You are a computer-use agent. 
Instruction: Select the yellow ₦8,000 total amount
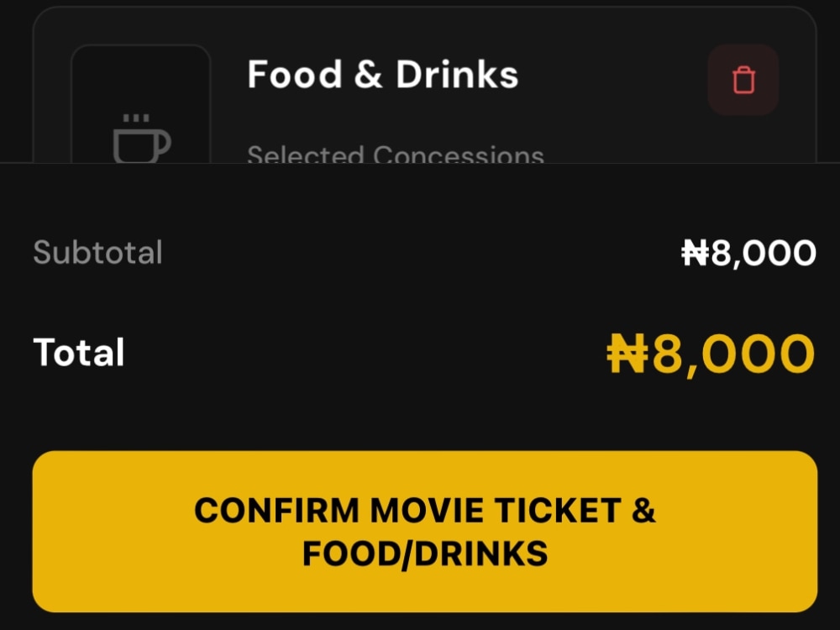pyautogui.click(x=711, y=354)
